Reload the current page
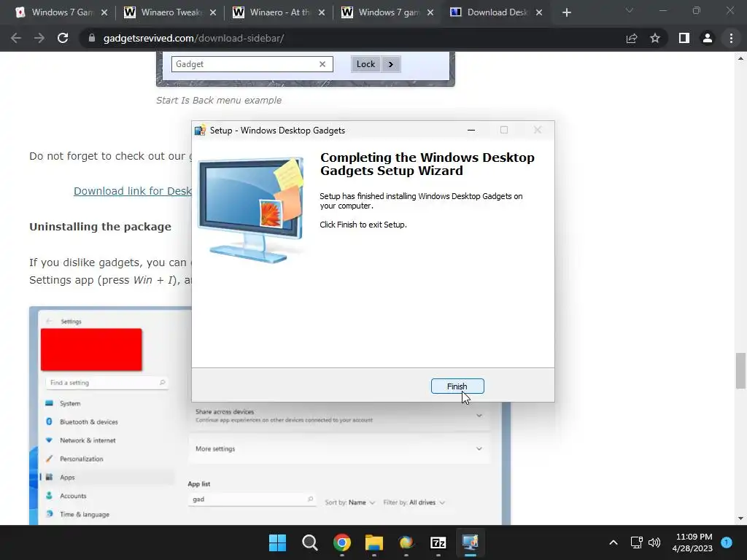 [x=63, y=38]
